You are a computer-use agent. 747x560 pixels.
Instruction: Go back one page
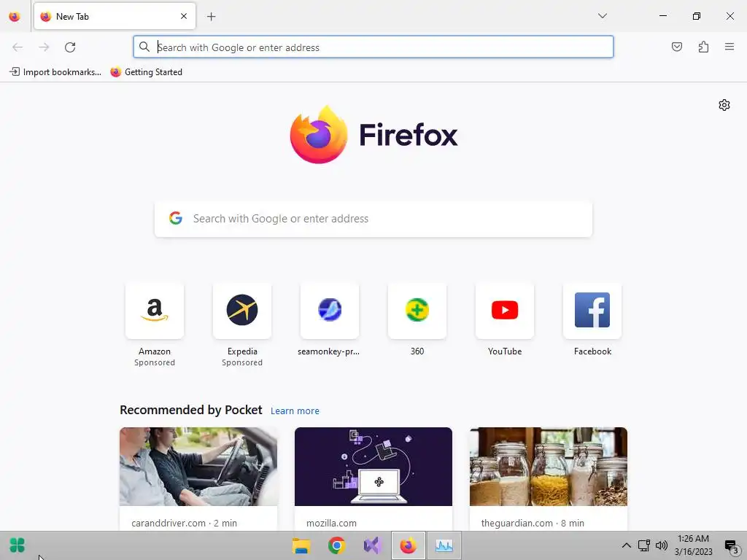point(18,47)
